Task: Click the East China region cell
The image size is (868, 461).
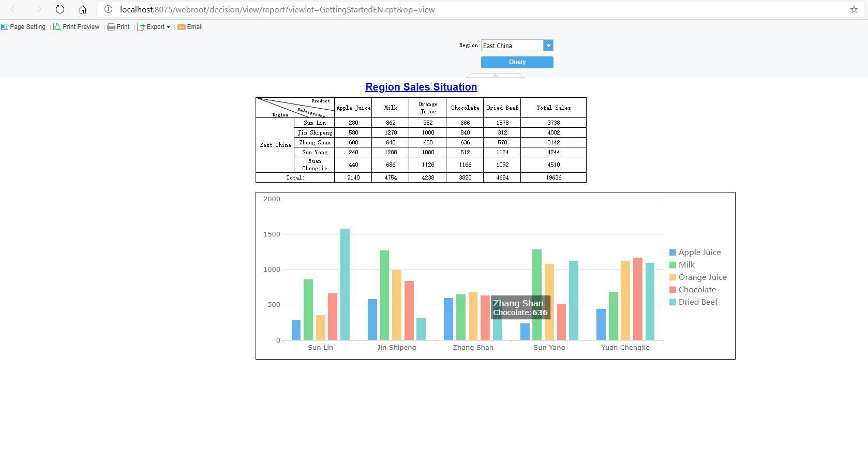Action: (275, 145)
